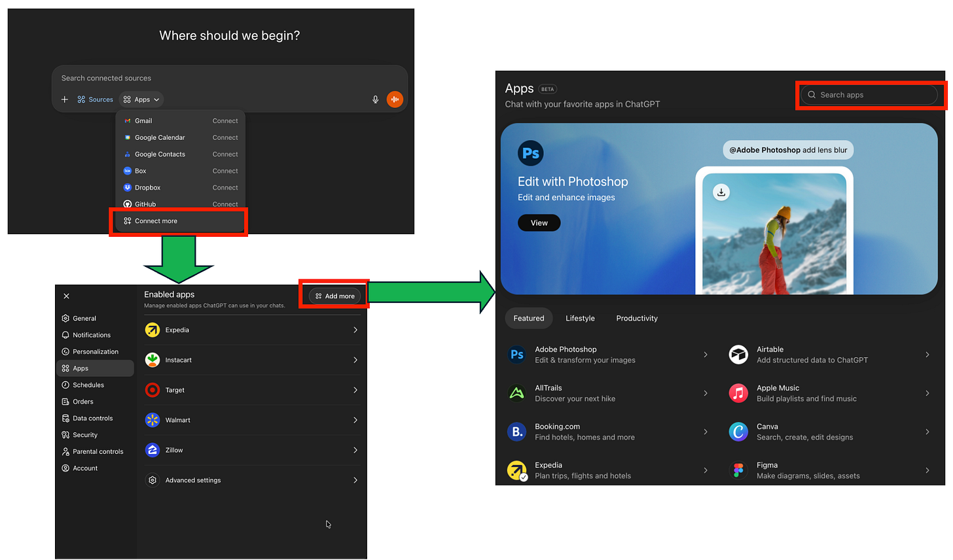The width and height of the screenshot is (953, 560).
Task: Click the View button on Photoshop banner
Action: pyautogui.click(x=539, y=223)
